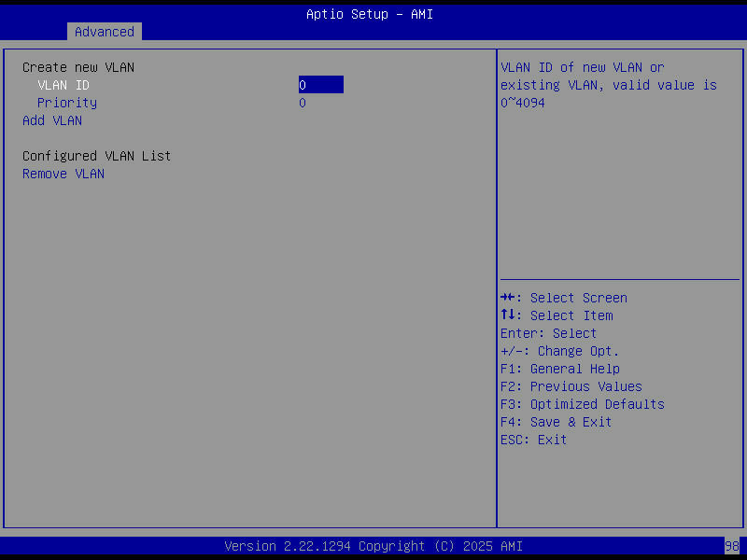The width and height of the screenshot is (747, 560).
Task: Click the Aptio Setup title bar text
Action: point(370,13)
